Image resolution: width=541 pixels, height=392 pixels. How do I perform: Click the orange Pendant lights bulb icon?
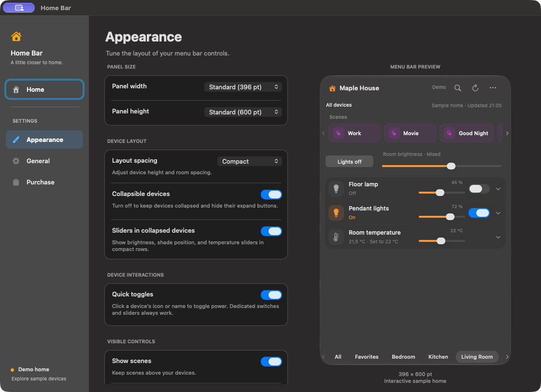point(336,213)
